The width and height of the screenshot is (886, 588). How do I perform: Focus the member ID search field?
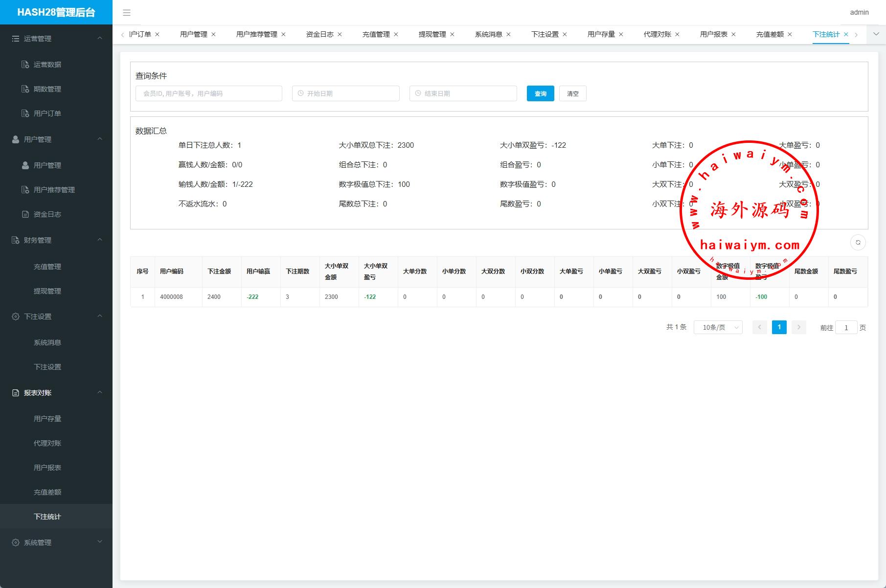pos(209,93)
